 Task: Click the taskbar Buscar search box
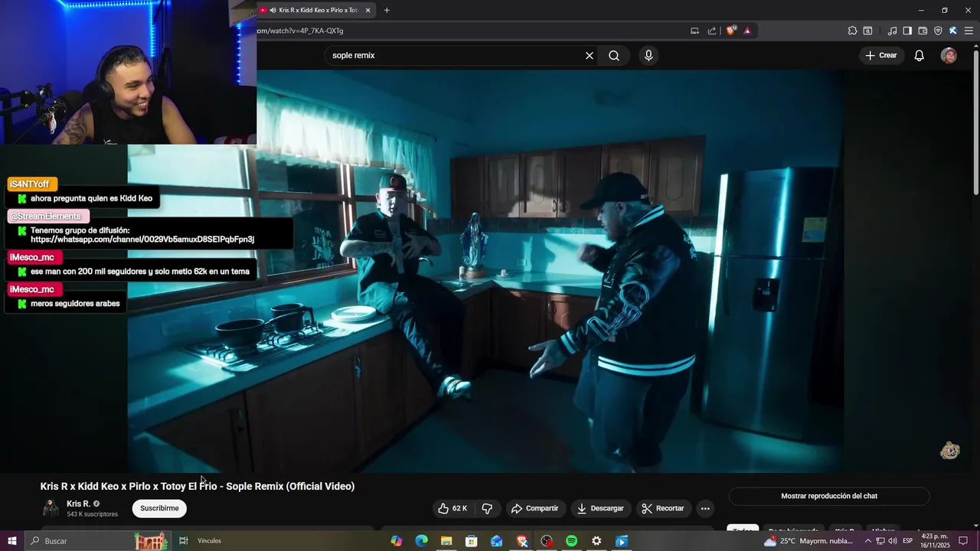click(x=100, y=541)
